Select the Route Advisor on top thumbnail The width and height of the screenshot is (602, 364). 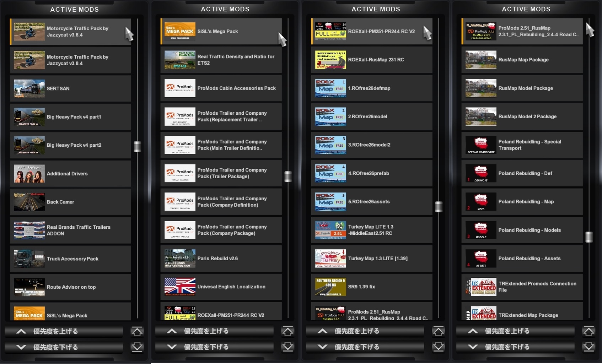click(29, 287)
